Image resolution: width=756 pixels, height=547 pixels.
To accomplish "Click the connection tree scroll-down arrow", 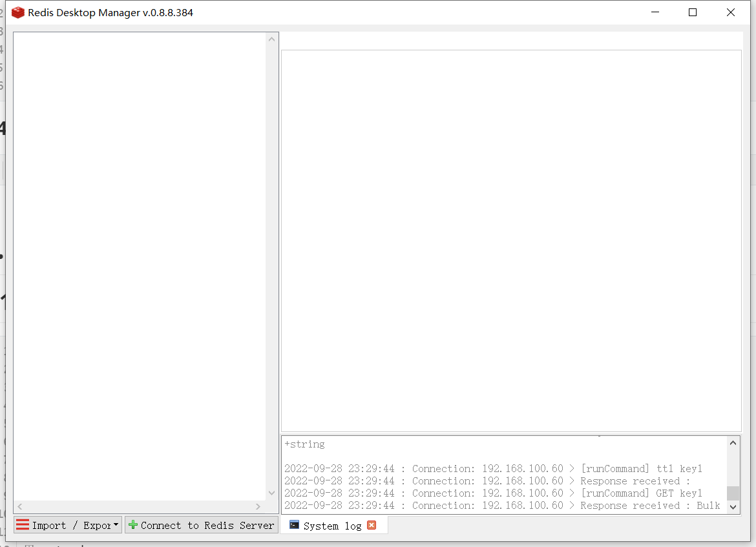I will coord(271,493).
